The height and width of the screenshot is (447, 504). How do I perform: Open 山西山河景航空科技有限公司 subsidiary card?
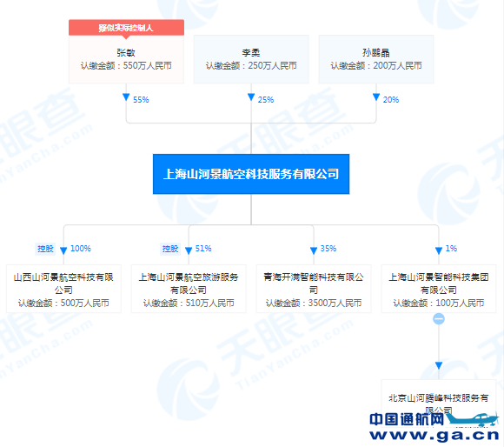pyautogui.click(x=63, y=289)
